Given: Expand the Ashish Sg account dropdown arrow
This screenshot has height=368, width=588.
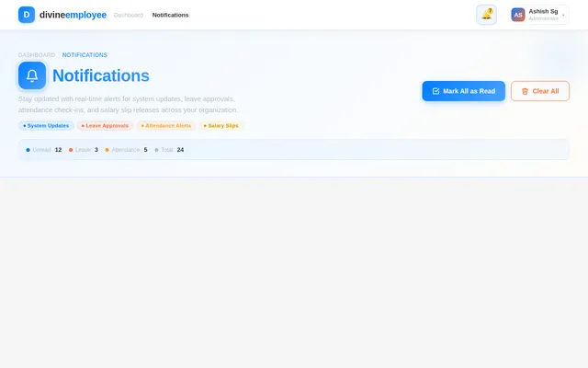Looking at the screenshot, I should tap(563, 15).
